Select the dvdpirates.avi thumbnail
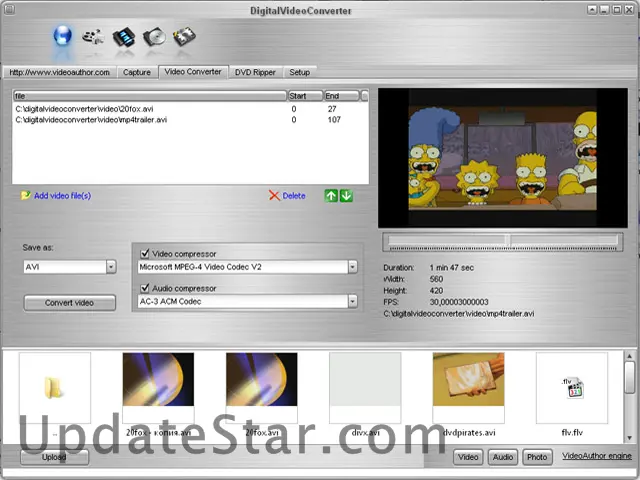Image resolution: width=640 pixels, height=480 pixels. tap(469, 388)
